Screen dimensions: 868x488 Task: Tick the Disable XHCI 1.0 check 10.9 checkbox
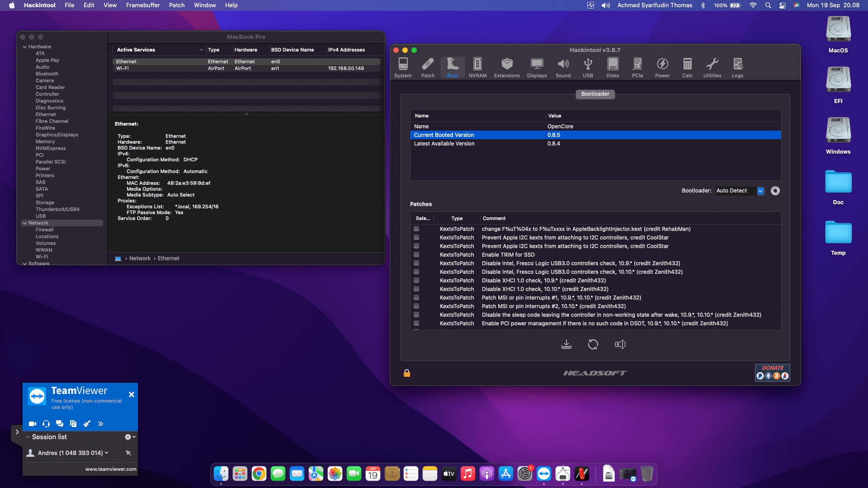pos(416,281)
